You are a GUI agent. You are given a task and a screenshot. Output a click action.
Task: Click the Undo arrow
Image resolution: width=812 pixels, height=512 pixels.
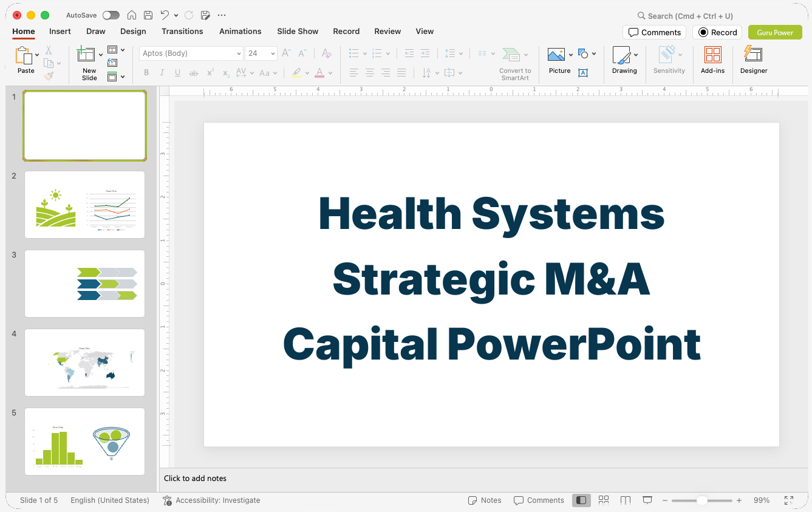click(x=165, y=15)
